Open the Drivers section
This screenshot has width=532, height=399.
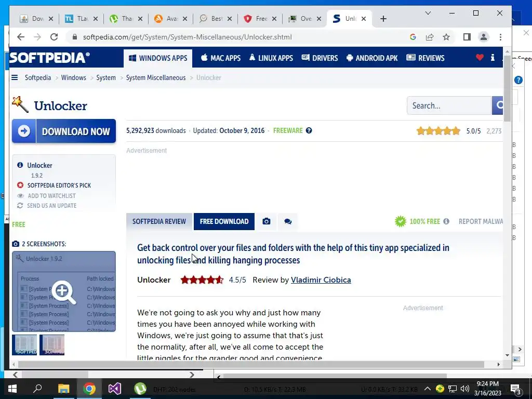pos(320,58)
